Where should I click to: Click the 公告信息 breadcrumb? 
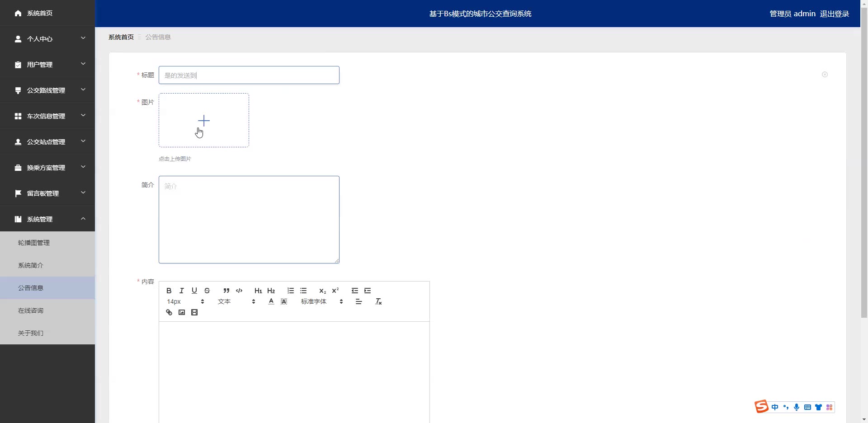pyautogui.click(x=158, y=37)
